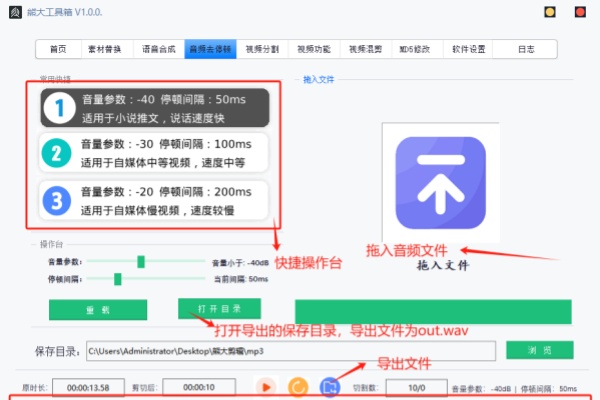
Task: Select preset 1 with the blue number badge
Action: click(155, 108)
